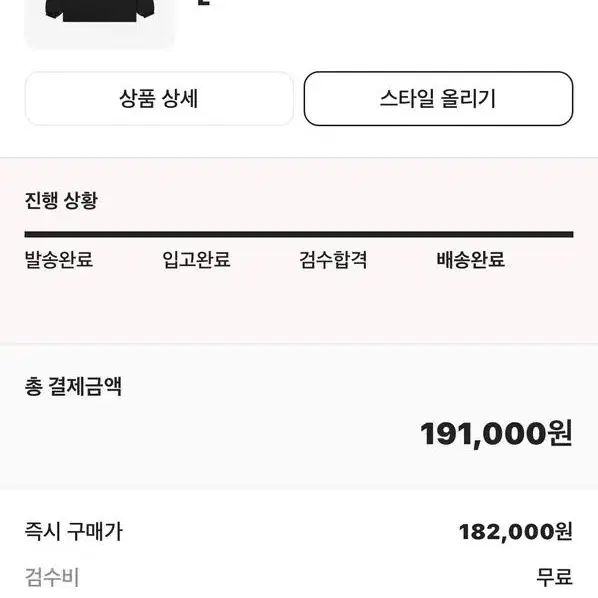This screenshot has width=598, height=598.
Task: Click the product title text beside the thumbnail
Action: (x=204, y=2)
